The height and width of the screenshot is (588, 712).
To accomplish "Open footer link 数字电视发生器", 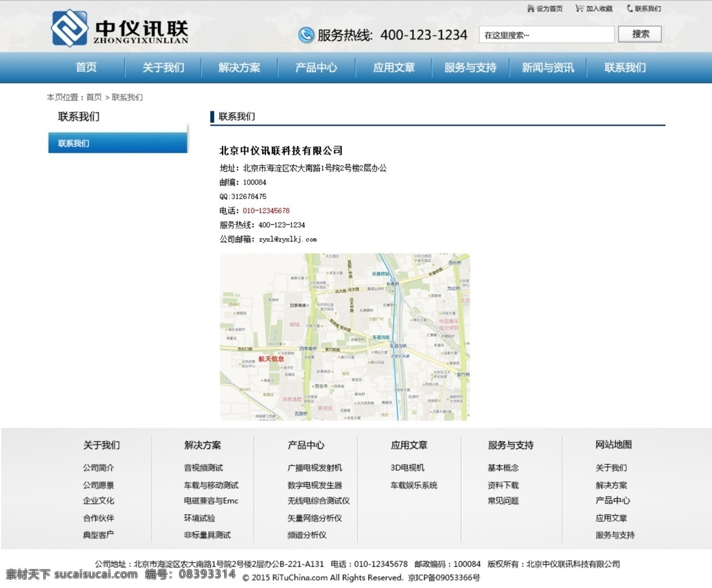I will 315,485.
